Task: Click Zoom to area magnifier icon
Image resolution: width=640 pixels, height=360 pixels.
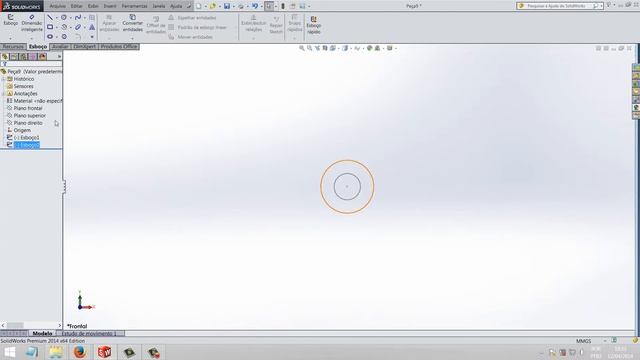Action: (310, 48)
